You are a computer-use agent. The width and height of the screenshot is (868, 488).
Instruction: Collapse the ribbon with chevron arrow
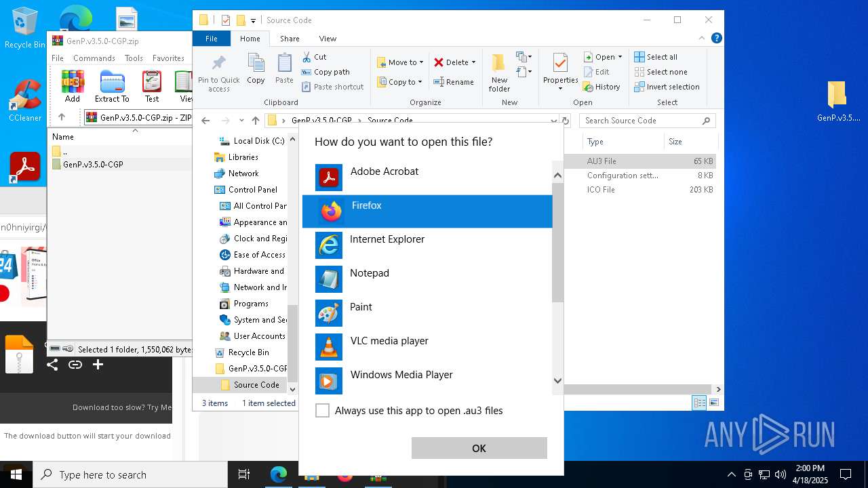[703, 39]
